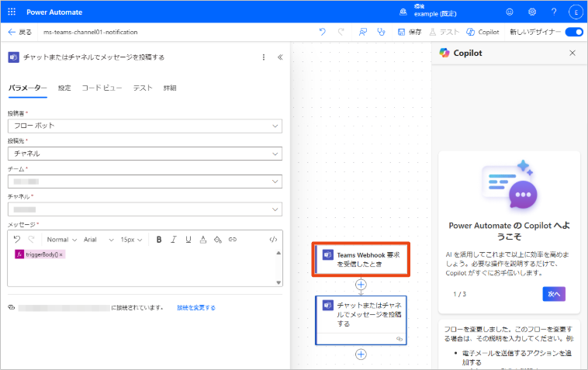Click the flow-level redo icon in command bar
This screenshot has height=370, width=588.
point(341,32)
